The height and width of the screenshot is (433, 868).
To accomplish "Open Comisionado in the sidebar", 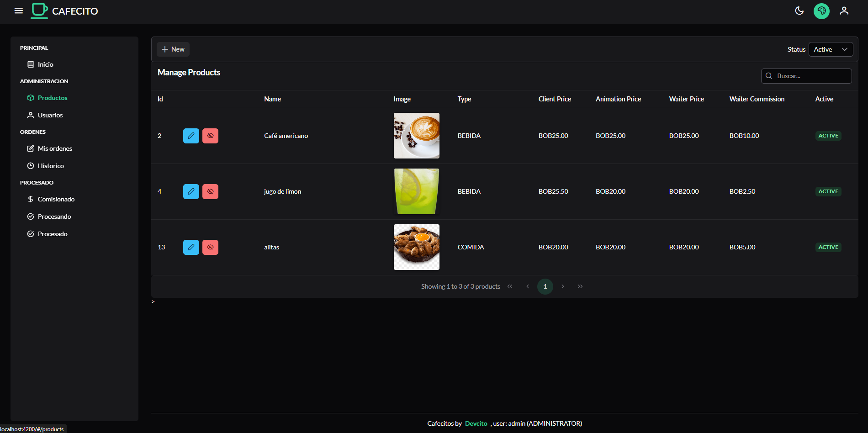I will pos(56,199).
